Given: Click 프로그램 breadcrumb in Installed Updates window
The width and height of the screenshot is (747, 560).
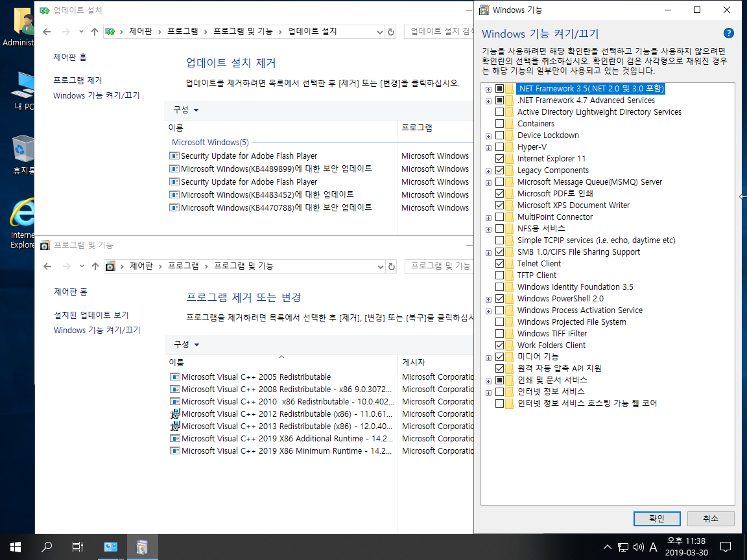Looking at the screenshot, I should click(x=182, y=31).
